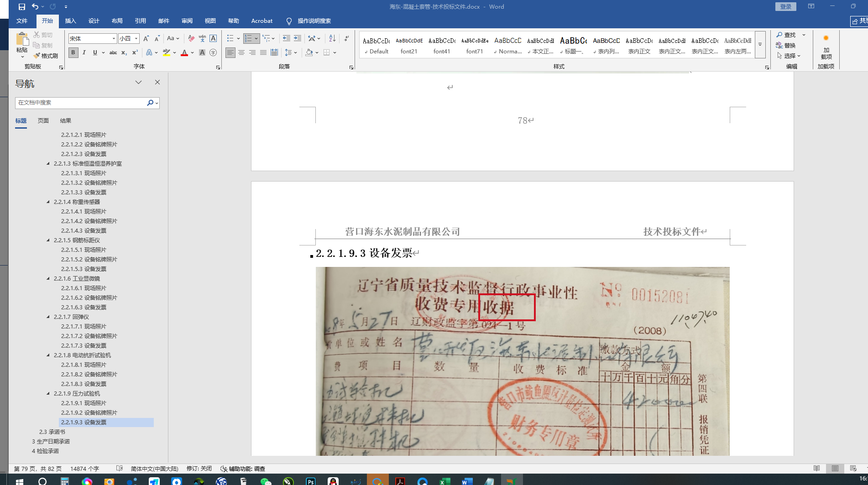Switch to web layout view in status bar
Screen dimensions: 868x485
pos(853,468)
